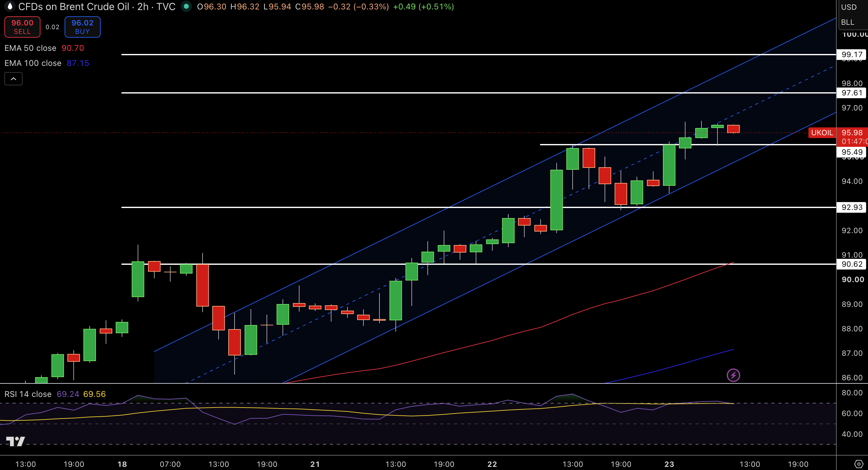This screenshot has height=470, width=868.
Task: Select the RSI 14 close indicator label
Action: [x=28, y=394]
